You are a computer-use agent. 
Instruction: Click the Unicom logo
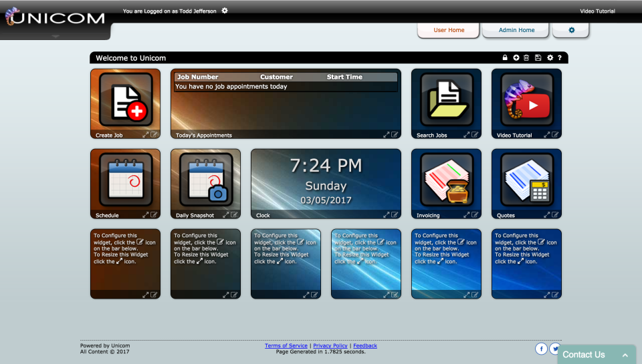[55, 17]
